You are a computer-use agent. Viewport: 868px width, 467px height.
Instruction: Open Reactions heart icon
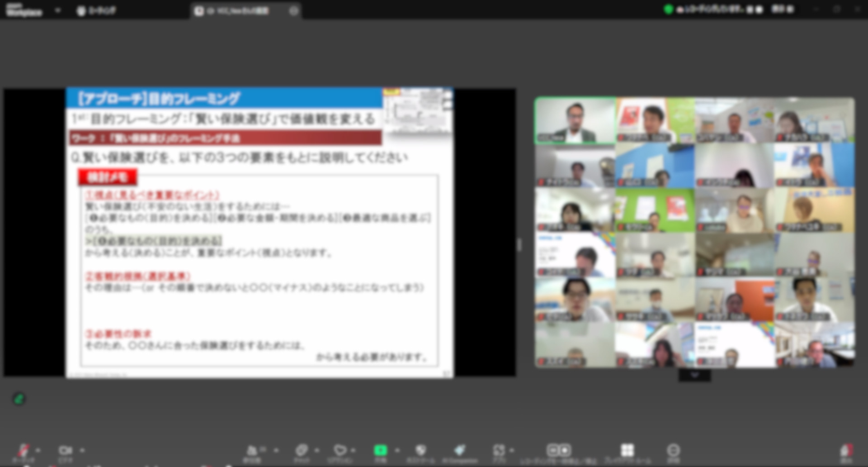(340, 451)
